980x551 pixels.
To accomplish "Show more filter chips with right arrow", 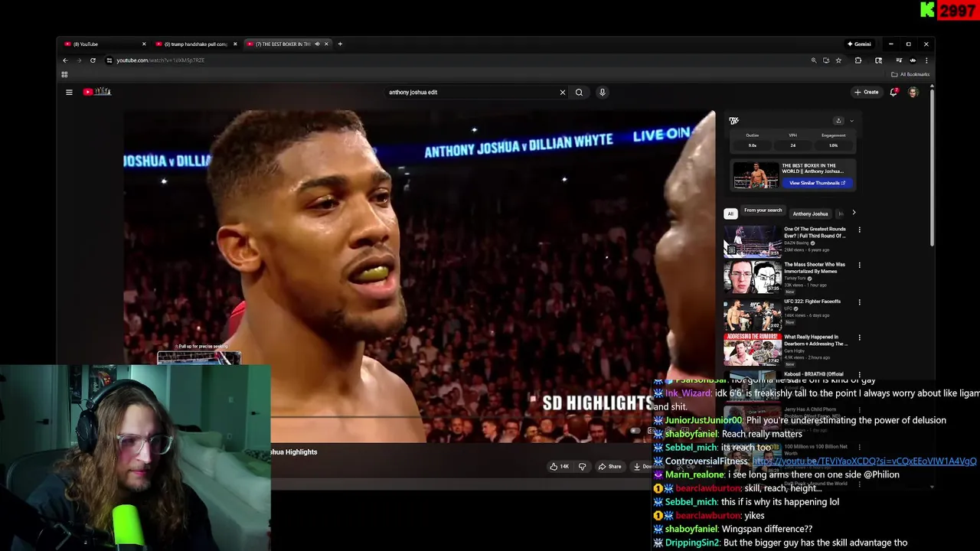I will click(x=854, y=213).
